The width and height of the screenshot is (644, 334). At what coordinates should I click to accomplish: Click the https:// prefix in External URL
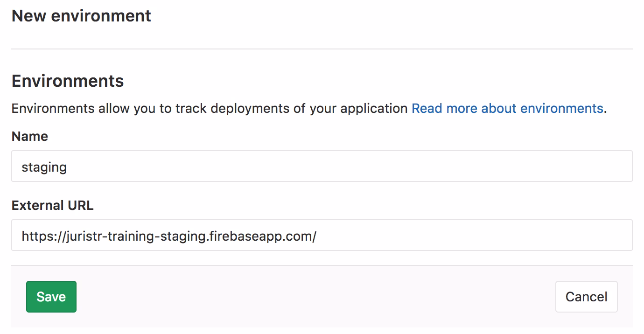click(x=42, y=236)
